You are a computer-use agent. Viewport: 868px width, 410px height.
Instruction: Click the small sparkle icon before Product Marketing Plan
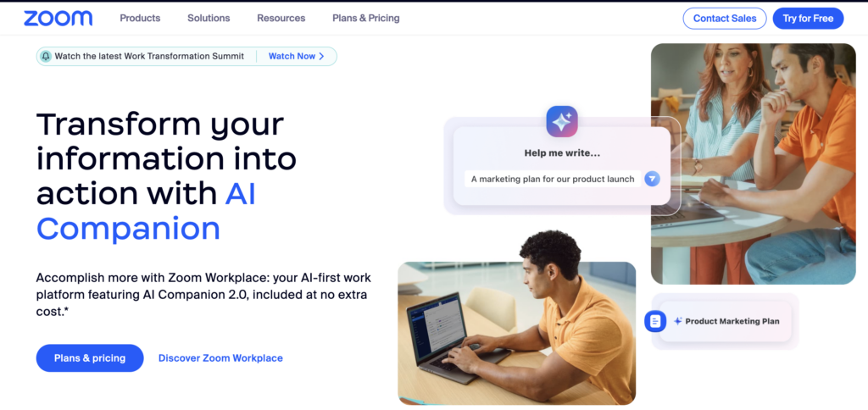click(677, 321)
